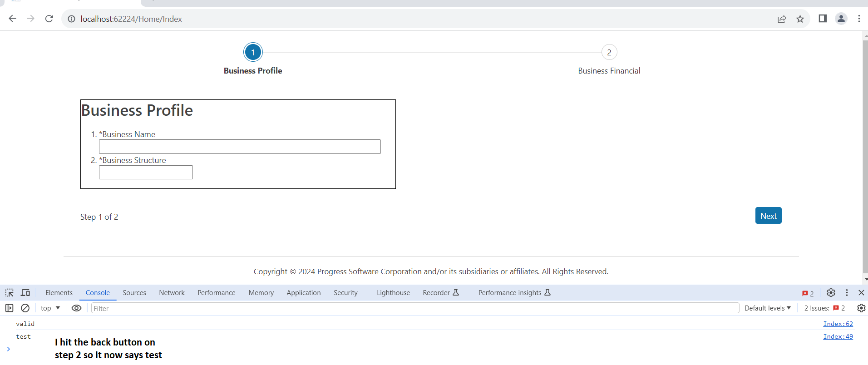Click the Next button
Image resolution: width=868 pixels, height=365 pixels.
point(768,216)
